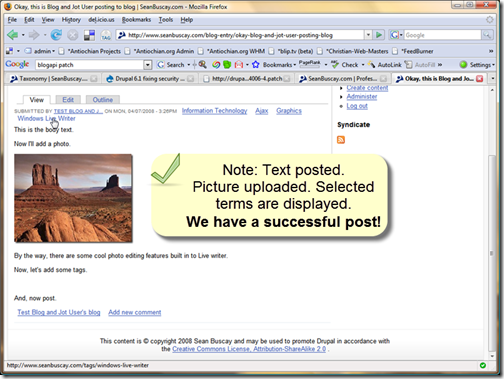Open the *Antiochian Projects bookmark
The height and width of the screenshot is (379, 504).
point(90,51)
